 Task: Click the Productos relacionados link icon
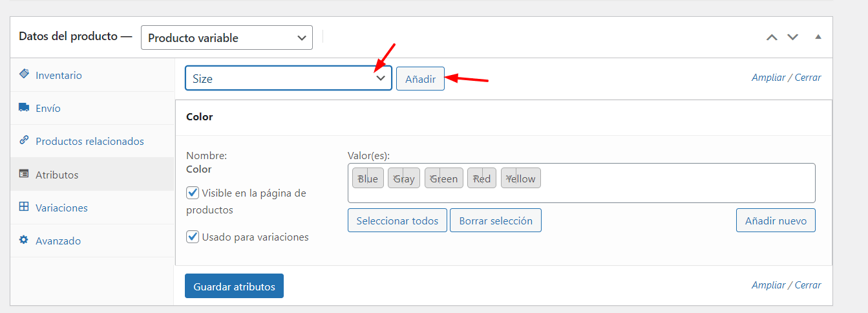24,140
